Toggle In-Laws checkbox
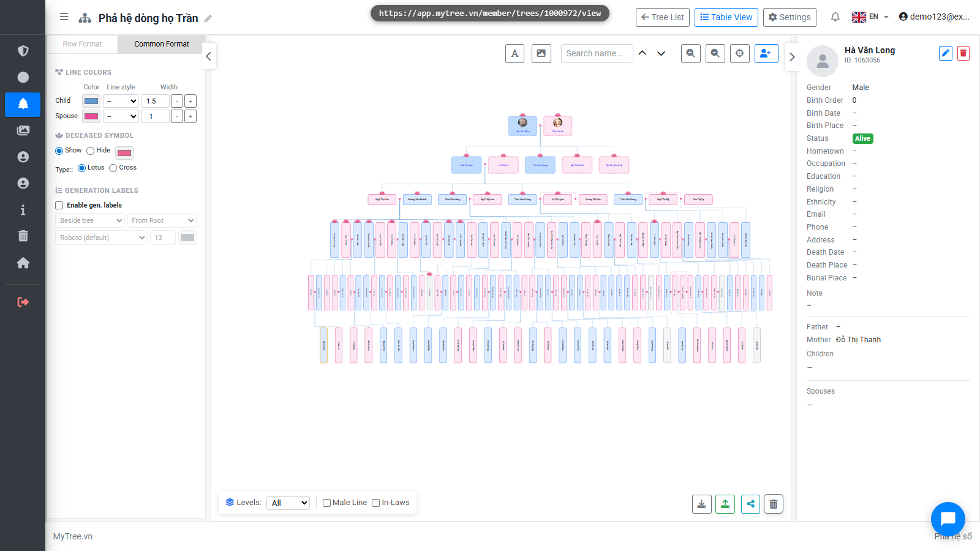980x551 pixels. [376, 503]
